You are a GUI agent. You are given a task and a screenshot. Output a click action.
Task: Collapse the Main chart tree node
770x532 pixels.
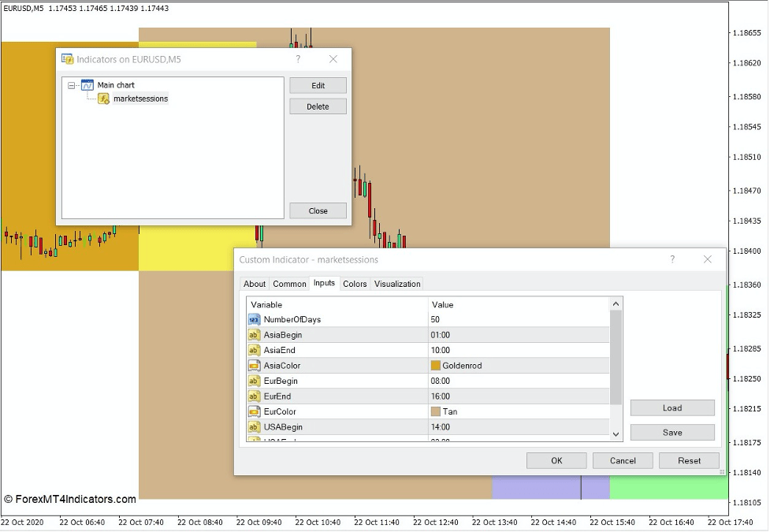point(71,84)
